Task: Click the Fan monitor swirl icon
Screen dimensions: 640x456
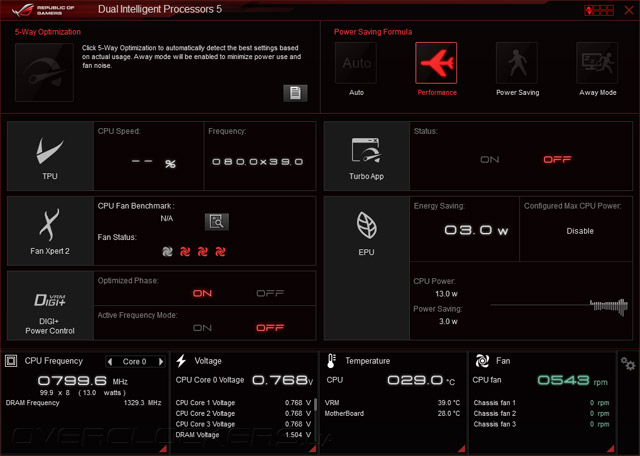Action: (x=482, y=361)
